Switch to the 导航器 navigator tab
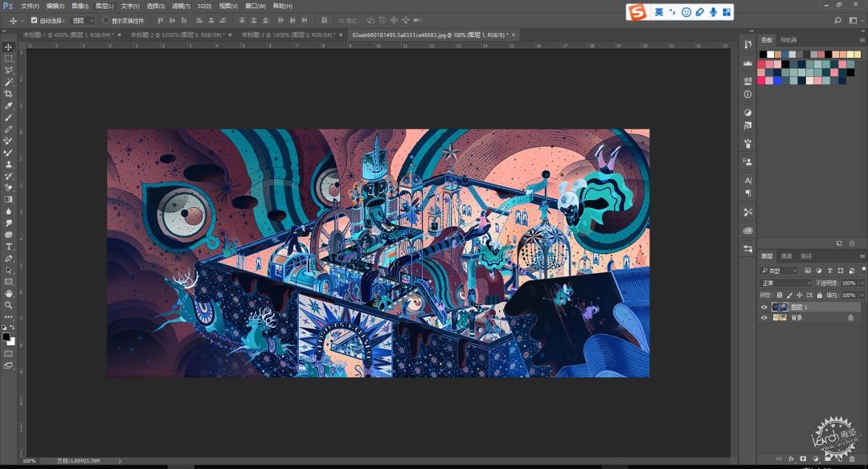Screen dimensions: 868x469 coord(788,40)
